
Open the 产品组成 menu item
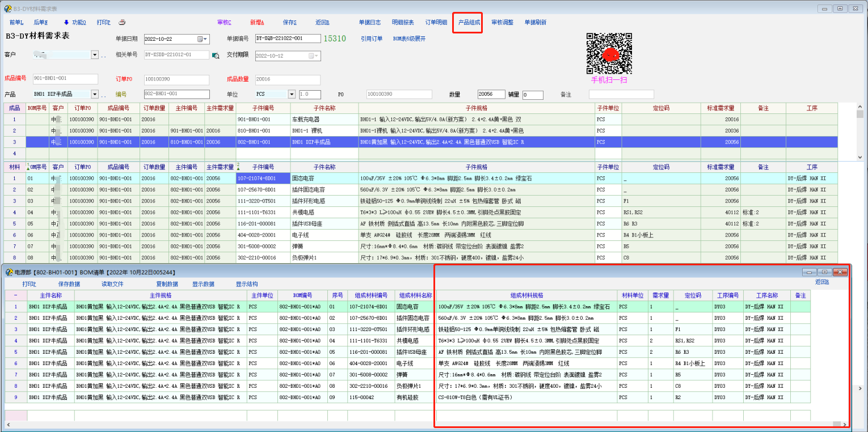point(469,23)
